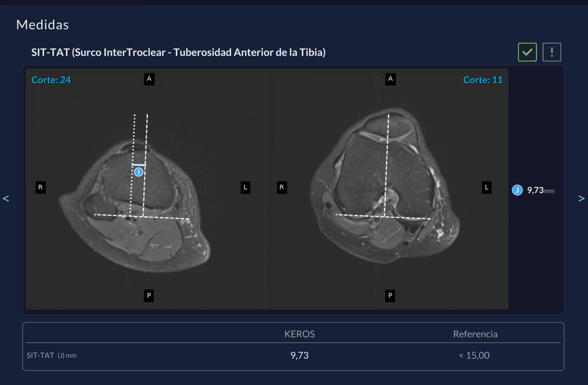Click the Referencia column header
Screen dimensions: 588x385
click(x=475, y=334)
